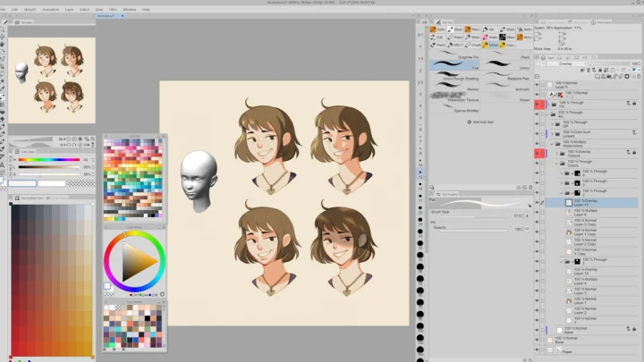Open the Pastel sub tool group
The image size is (644, 362).
455,37
